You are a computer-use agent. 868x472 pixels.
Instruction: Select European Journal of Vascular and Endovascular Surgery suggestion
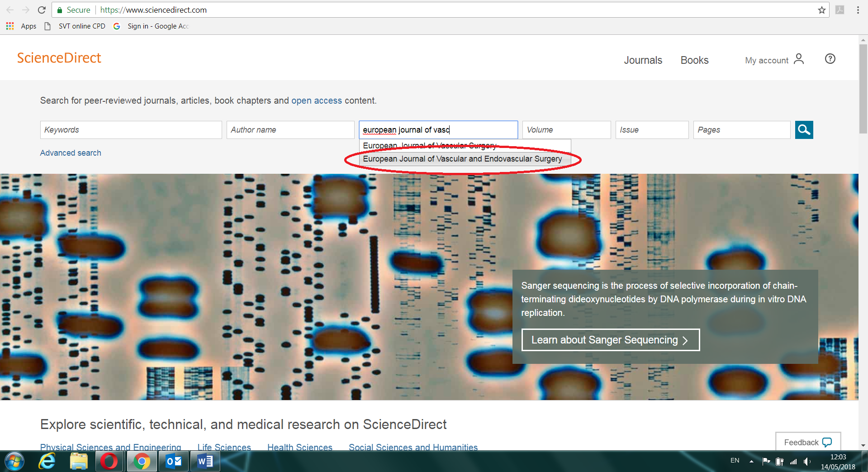(462, 159)
